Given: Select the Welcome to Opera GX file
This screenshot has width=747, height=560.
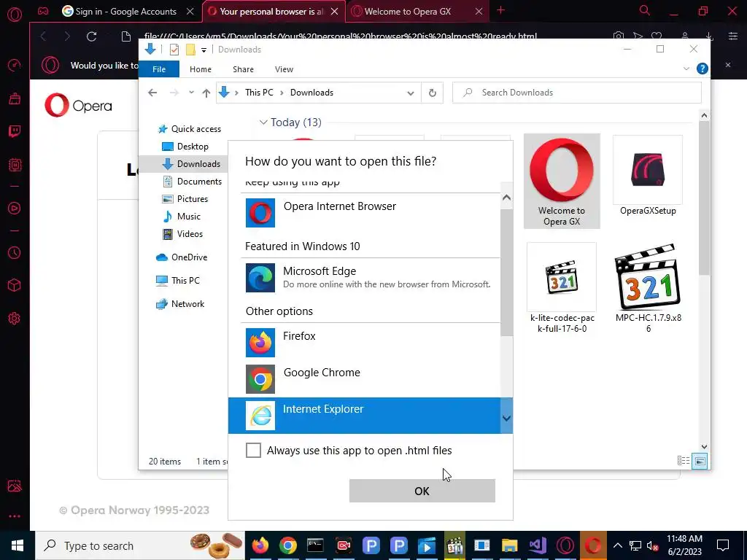Looking at the screenshot, I should click(x=562, y=181).
